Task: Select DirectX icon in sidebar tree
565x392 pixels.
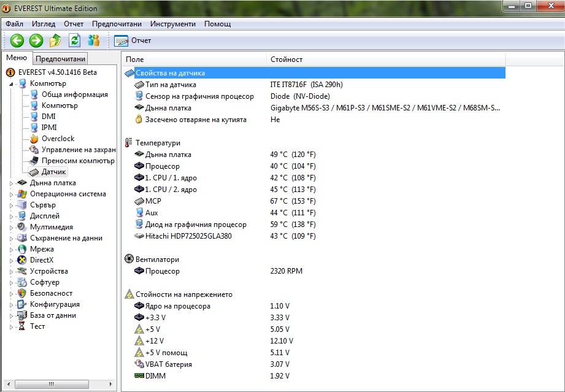Action: 22,260
